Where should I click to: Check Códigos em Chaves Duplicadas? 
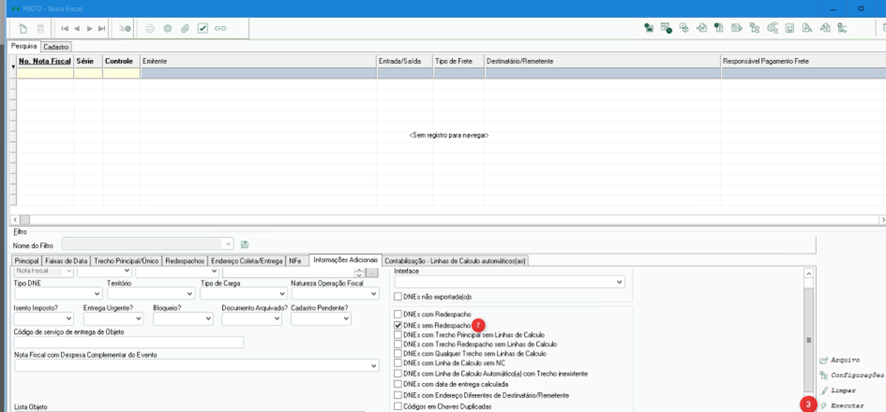pyautogui.click(x=398, y=406)
